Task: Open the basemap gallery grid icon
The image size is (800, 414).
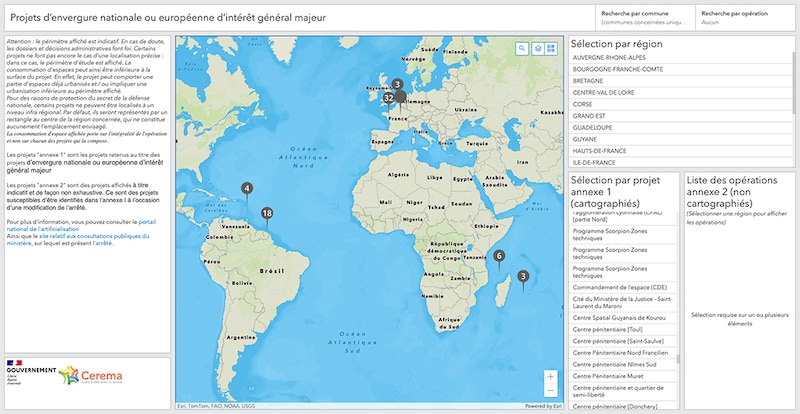Action: 551,48
